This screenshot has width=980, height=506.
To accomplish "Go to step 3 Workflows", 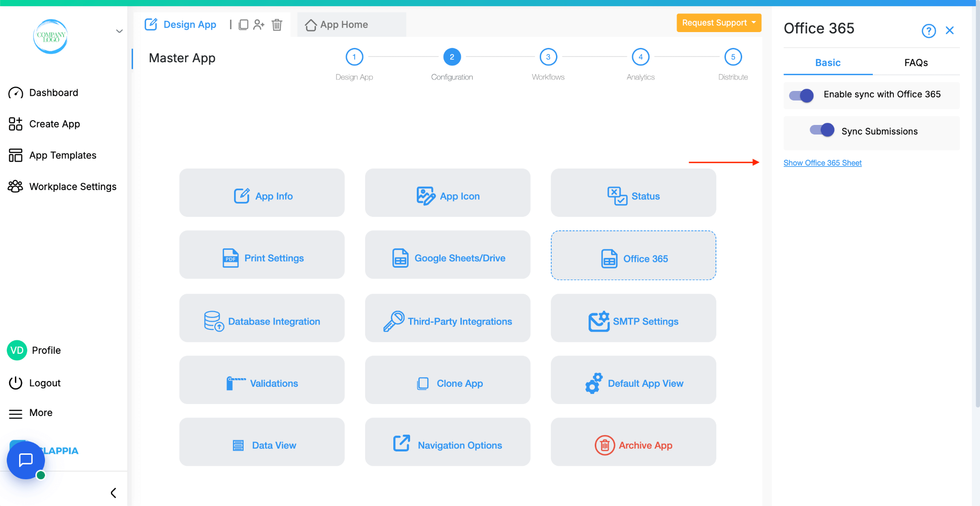I will pyautogui.click(x=548, y=57).
